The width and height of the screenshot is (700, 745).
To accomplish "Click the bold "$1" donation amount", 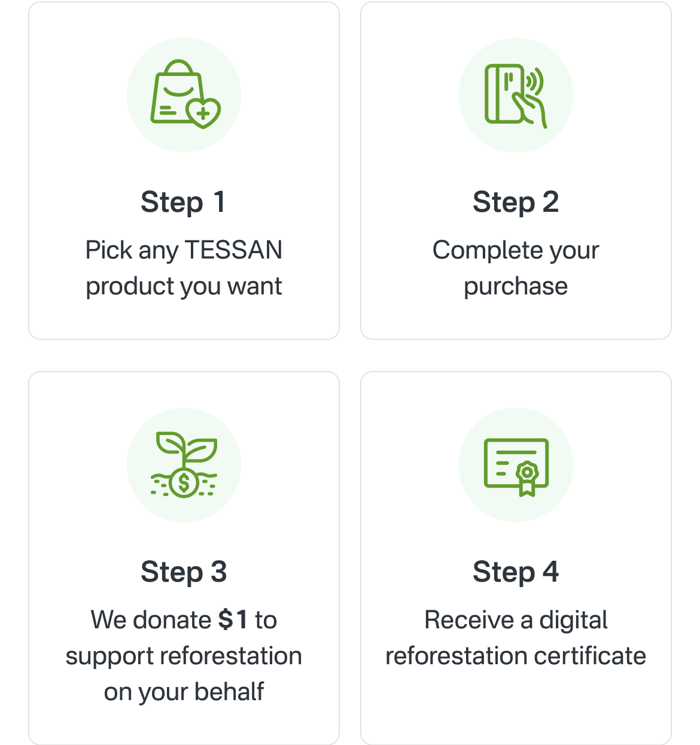I will tap(233, 620).
